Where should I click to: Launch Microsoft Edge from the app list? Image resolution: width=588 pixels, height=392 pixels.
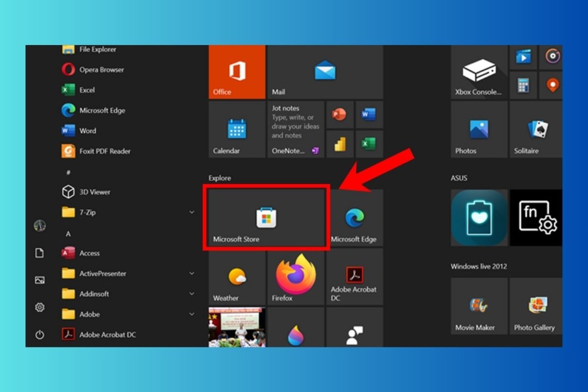click(x=128, y=110)
